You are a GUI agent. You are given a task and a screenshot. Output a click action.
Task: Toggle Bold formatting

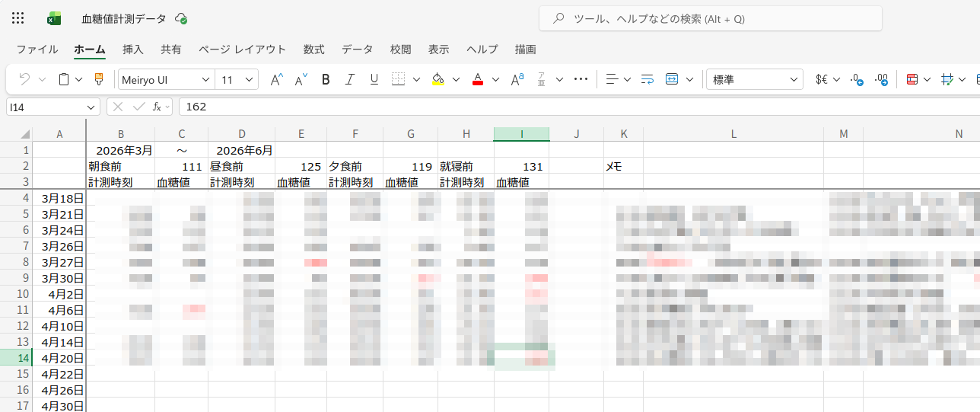tap(326, 79)
